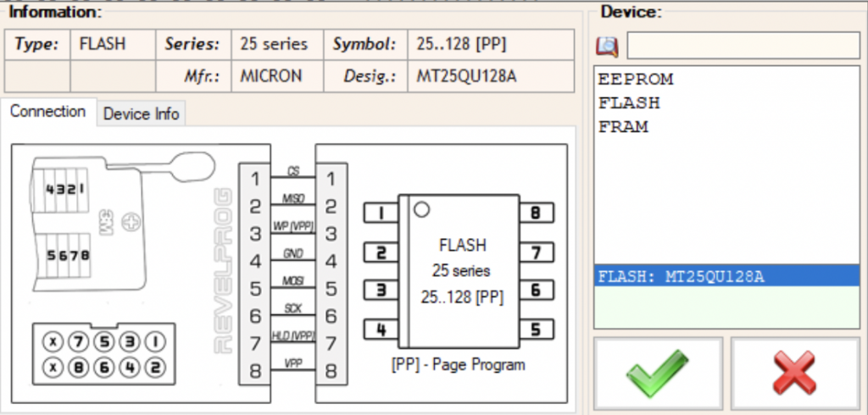The width and height of the screenshot is (868, 415).
Task: Click pin 1 of the FLASH chip diagram
Action: tap(381, 213)
